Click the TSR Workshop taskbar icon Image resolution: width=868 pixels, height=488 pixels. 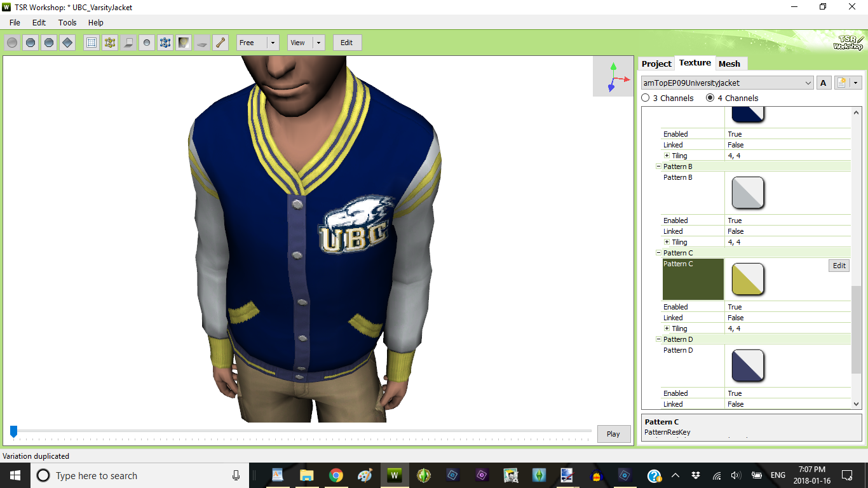coord(394,475)
